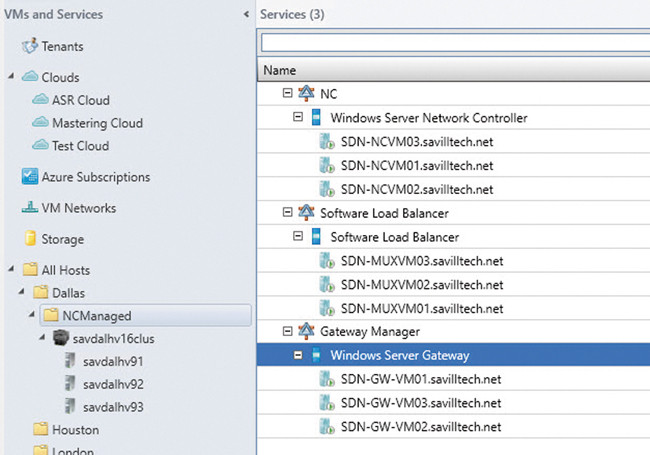Collapse the VMs and Services pane arrow
Image resolution: width=650 pixels, height=455 pixels.
click(247, 15)
